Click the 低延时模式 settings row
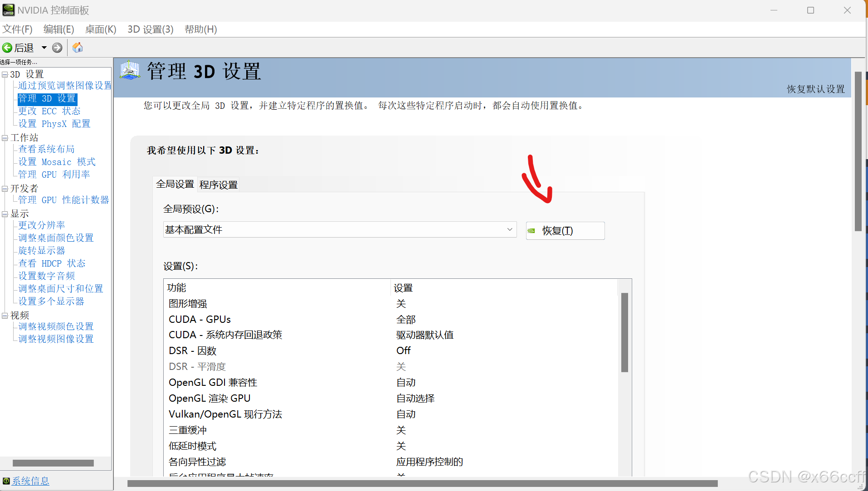This screenshot has width=868, height=491. (391, 446)
